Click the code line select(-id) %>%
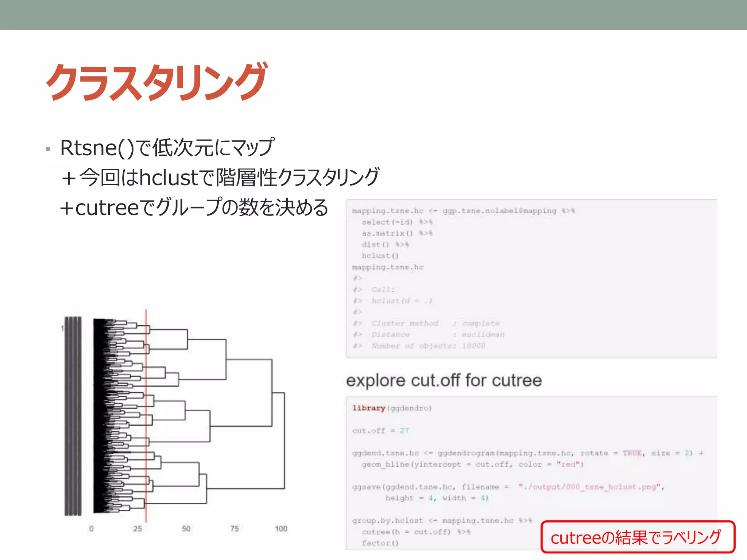This screenshot has width=747, height=560. pos(397,222)
